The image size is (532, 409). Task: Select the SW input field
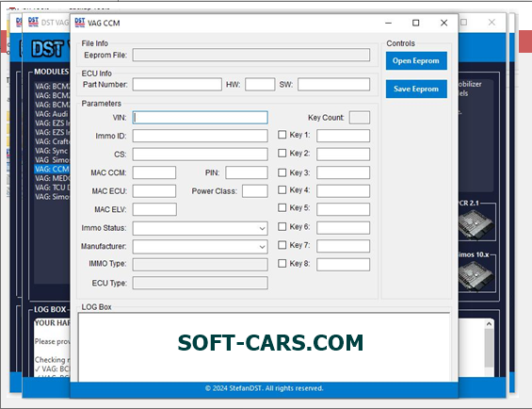(334, 84)
